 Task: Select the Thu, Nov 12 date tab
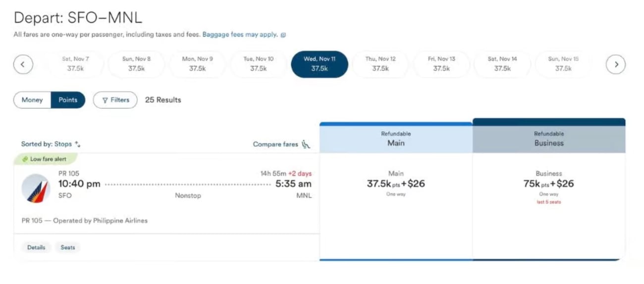[380, 64]
